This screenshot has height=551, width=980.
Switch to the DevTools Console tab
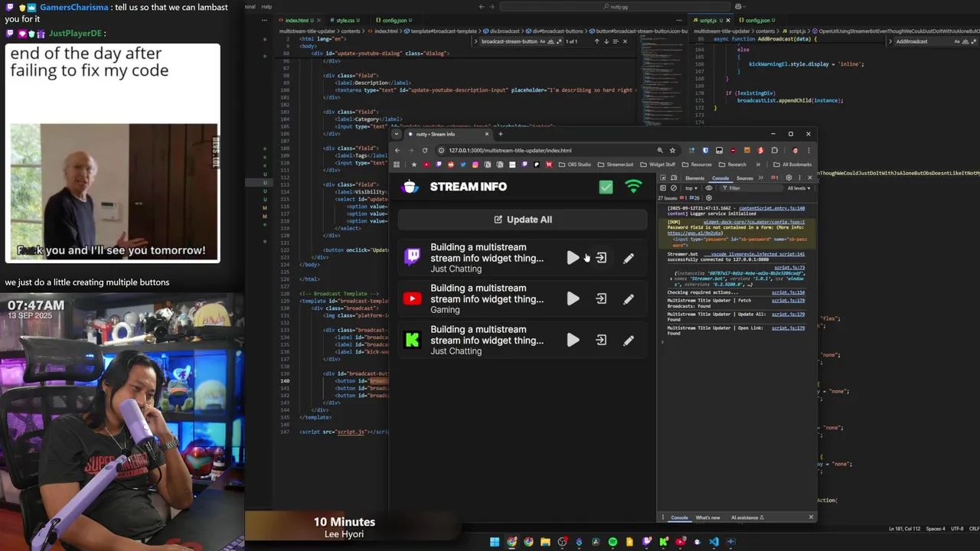coord(720,178)
